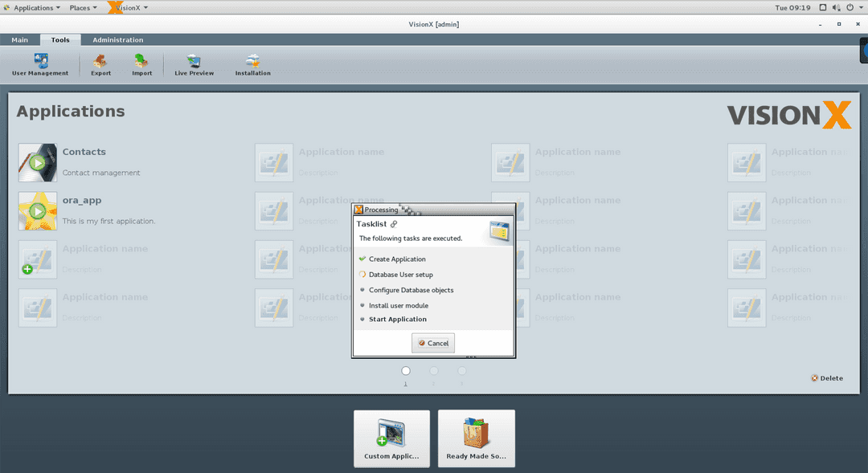Select the third page radio indicator

pyautogui.click(x=462, y=371)
